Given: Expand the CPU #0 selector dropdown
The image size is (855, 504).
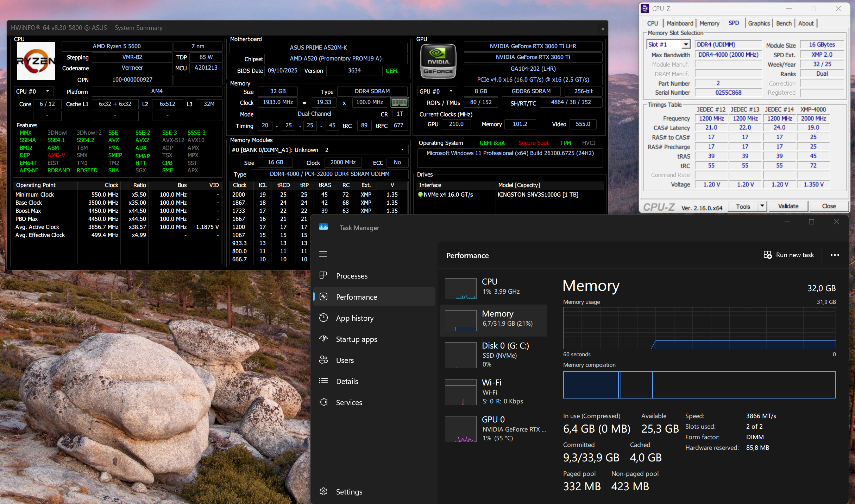Looking at the screenshot, I should point(48,91).
